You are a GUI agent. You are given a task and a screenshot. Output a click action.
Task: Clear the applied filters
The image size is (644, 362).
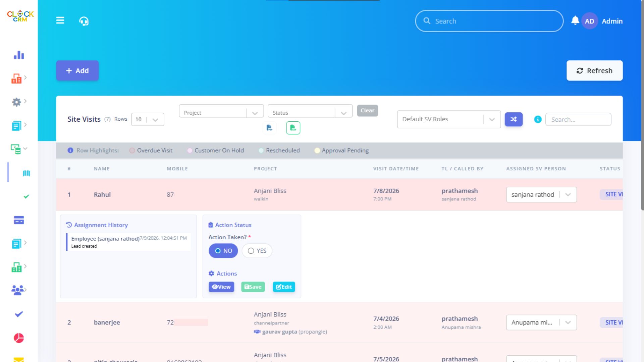[367, 111]
